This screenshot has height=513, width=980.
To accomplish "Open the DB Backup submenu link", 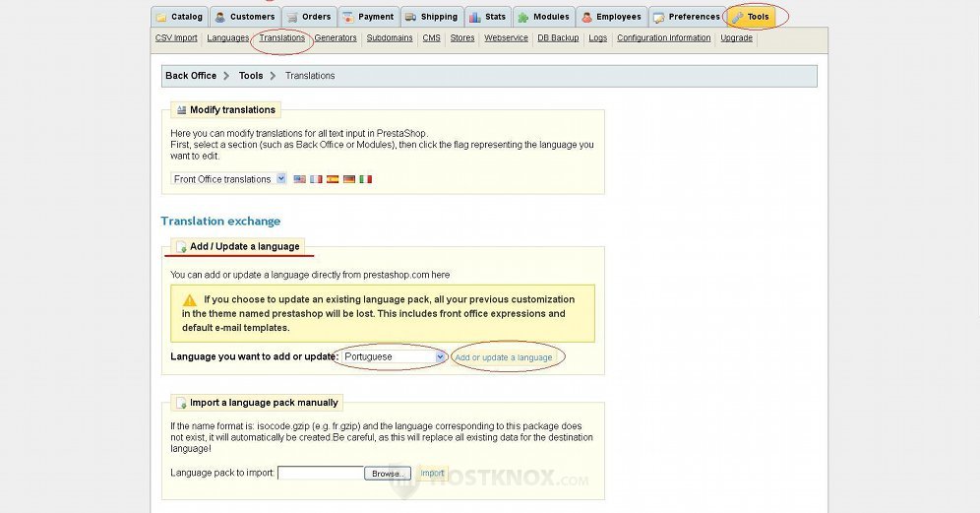I will (x=558, y=38).
